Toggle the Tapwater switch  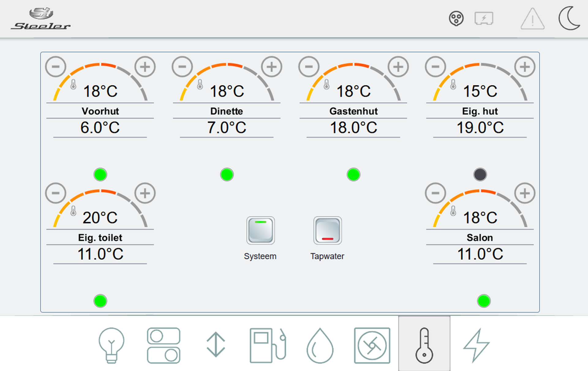[x=327, y=230]
